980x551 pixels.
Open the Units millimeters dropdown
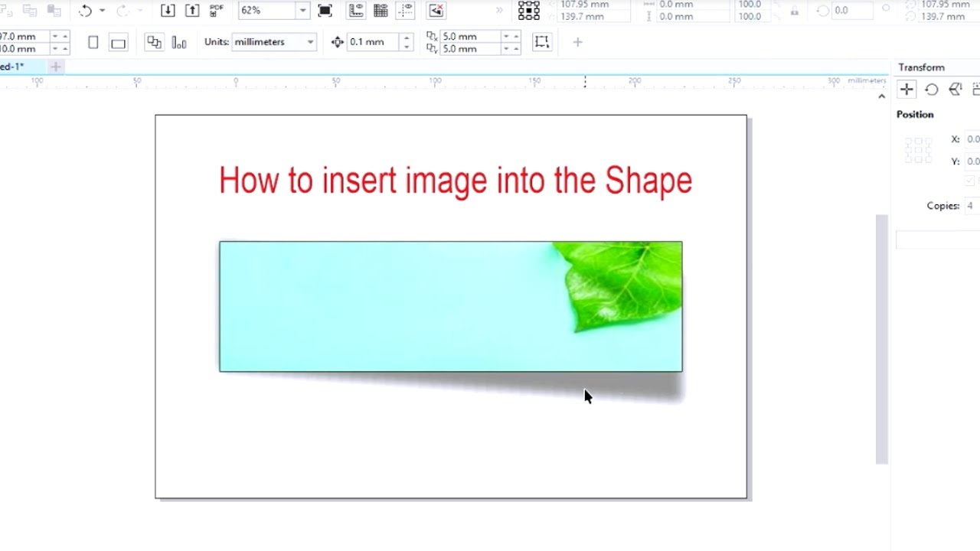pos(274,42)
